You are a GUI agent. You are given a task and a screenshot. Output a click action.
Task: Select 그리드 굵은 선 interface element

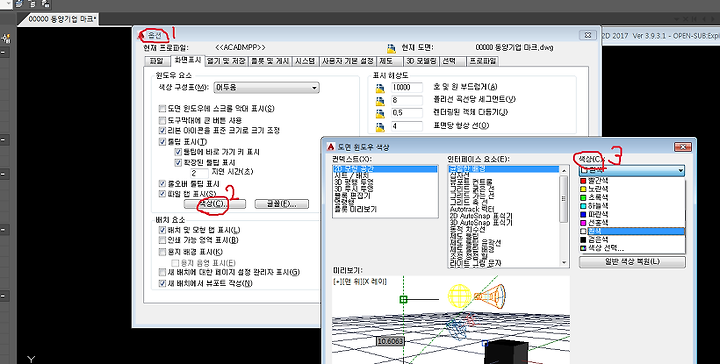pyautogui.click(x=504, y=189)
